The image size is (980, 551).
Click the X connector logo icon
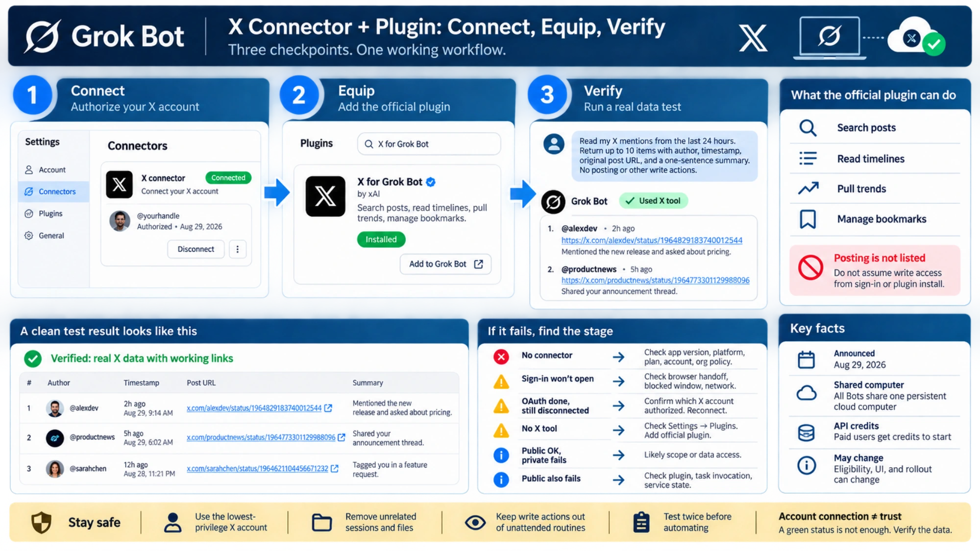click(x=119, y=184)
